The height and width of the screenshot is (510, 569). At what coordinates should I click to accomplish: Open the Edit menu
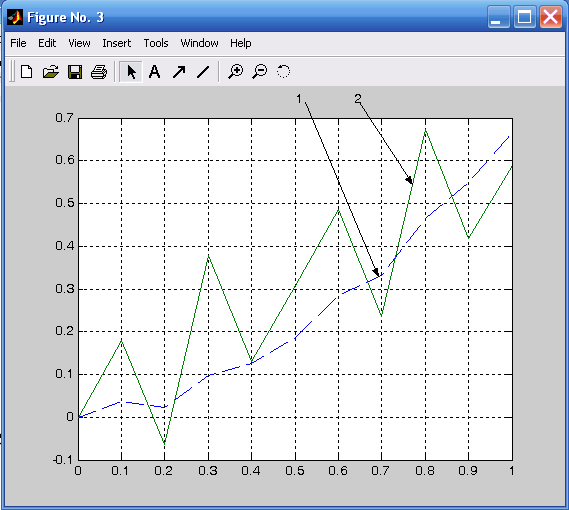(47, 43)
